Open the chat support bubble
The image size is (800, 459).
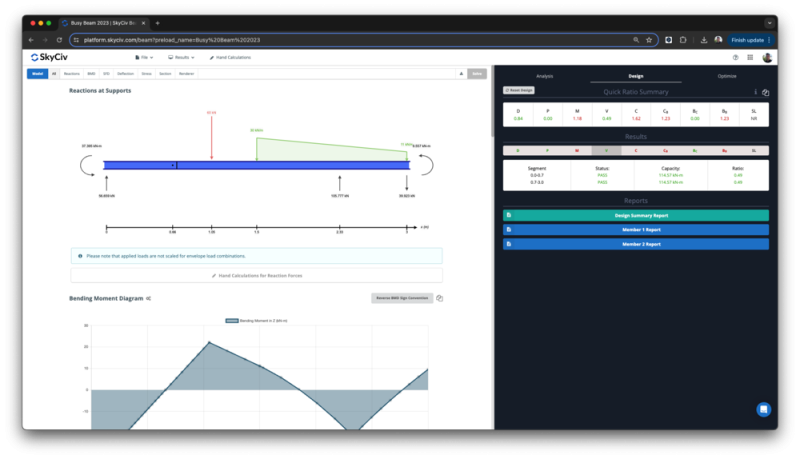[763, 409]
